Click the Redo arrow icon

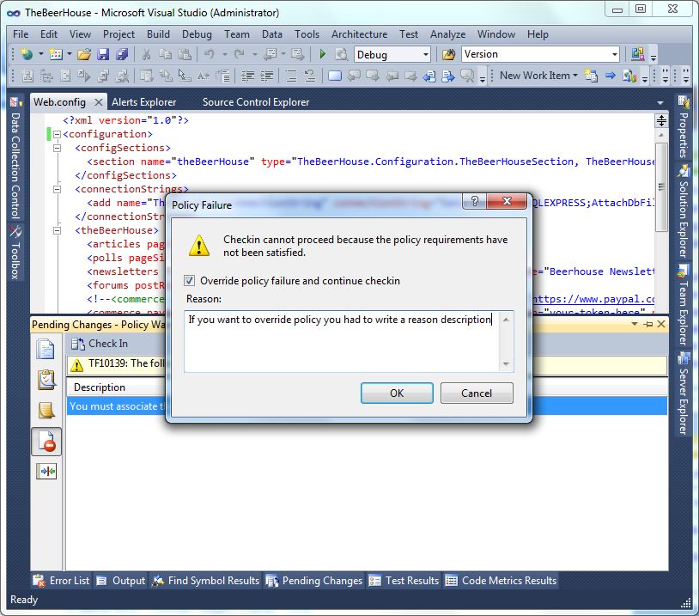click(240, 54)
